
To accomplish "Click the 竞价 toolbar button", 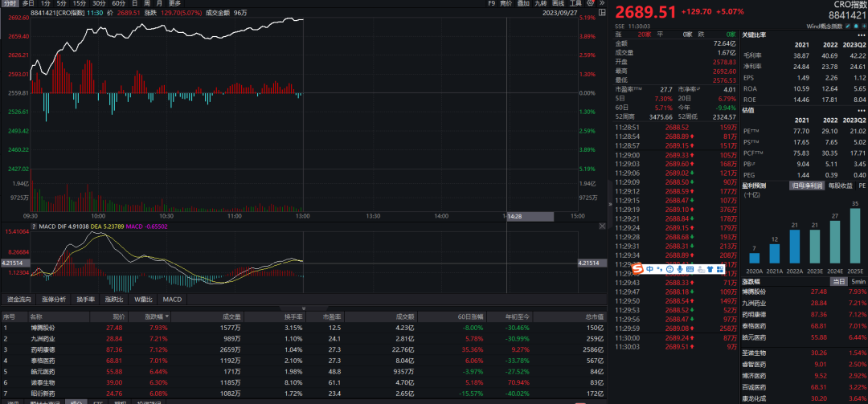I will point(506,3).
